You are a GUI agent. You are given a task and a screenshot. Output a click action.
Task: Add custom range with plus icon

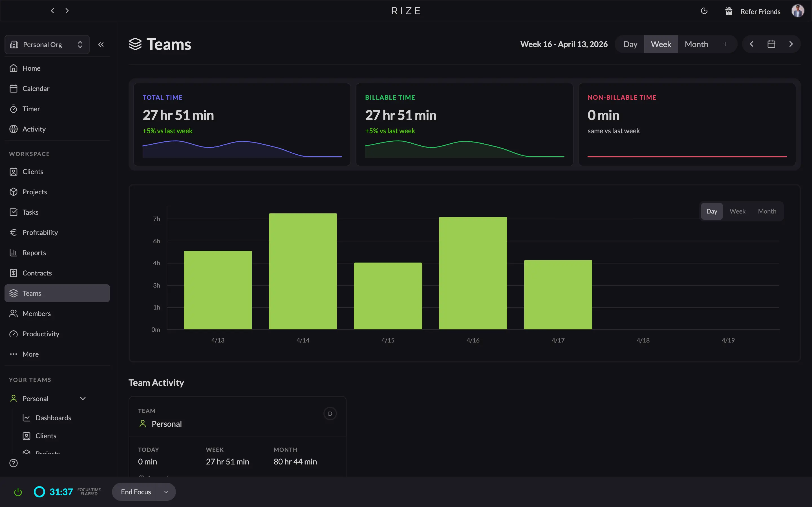point(725,44)
